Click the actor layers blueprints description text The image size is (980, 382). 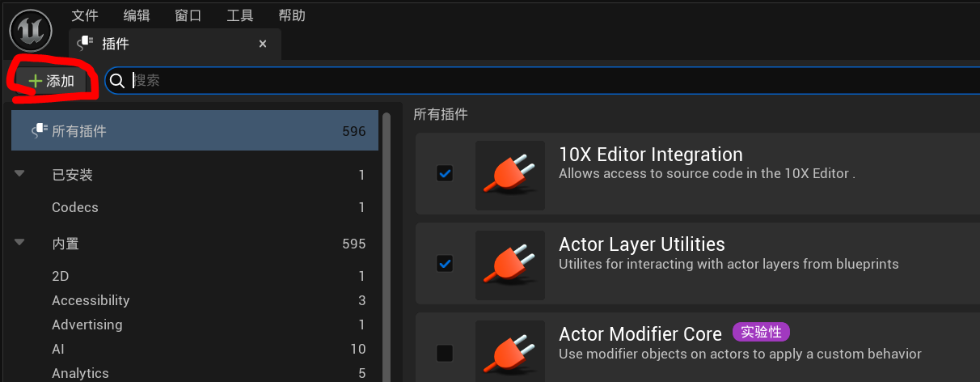click(729, 264)
